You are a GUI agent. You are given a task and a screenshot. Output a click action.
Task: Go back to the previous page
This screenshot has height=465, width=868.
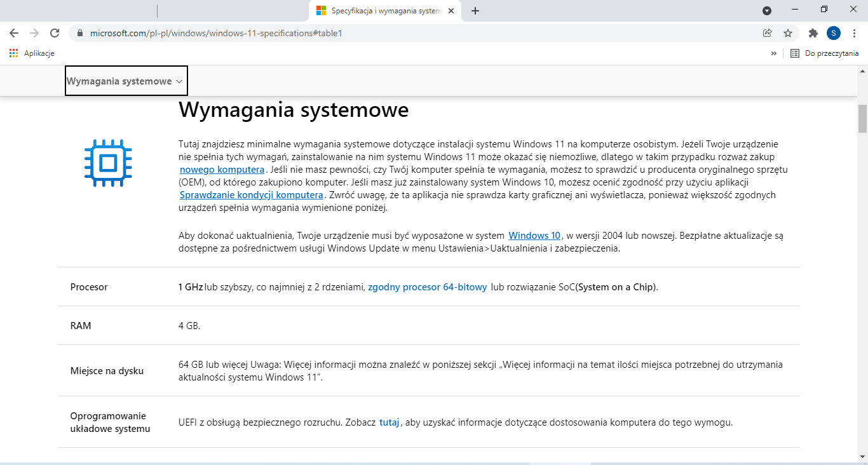click(x=14, y=33)
